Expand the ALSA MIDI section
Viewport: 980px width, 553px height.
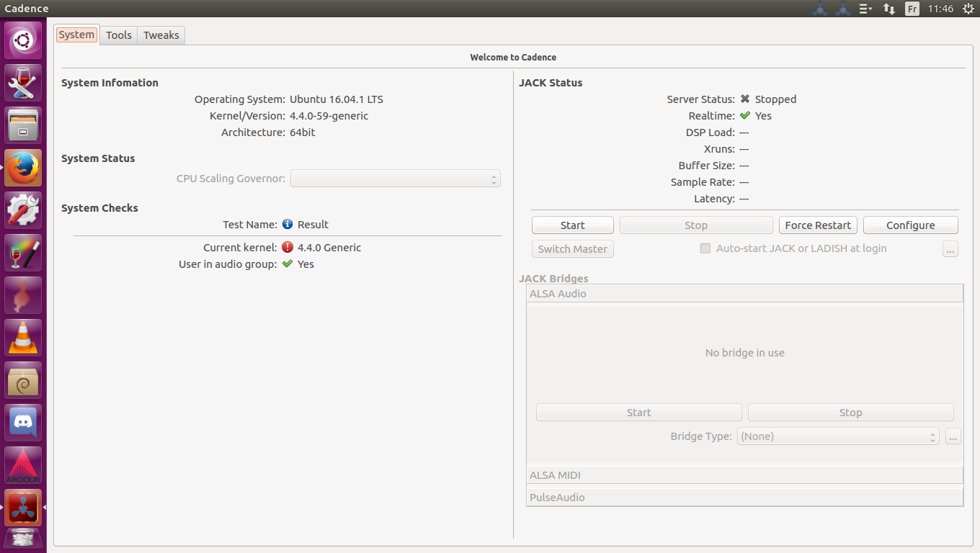(744, 475)
